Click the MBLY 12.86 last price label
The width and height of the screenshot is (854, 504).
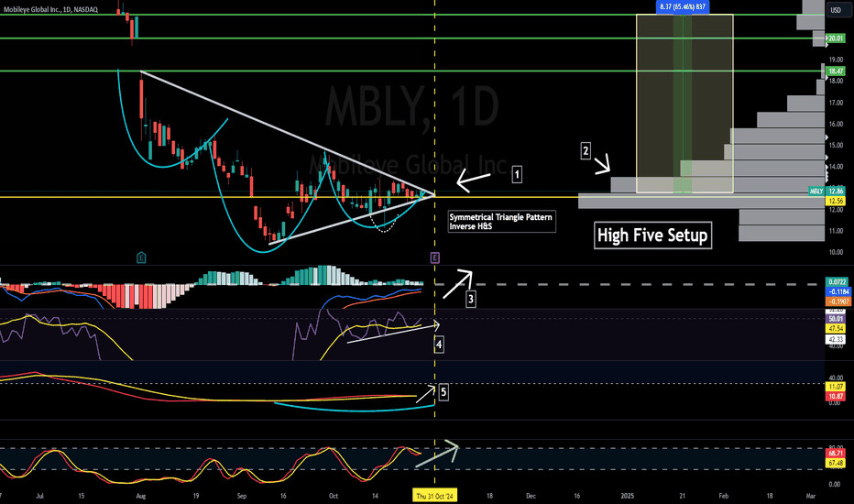[827, 192]
